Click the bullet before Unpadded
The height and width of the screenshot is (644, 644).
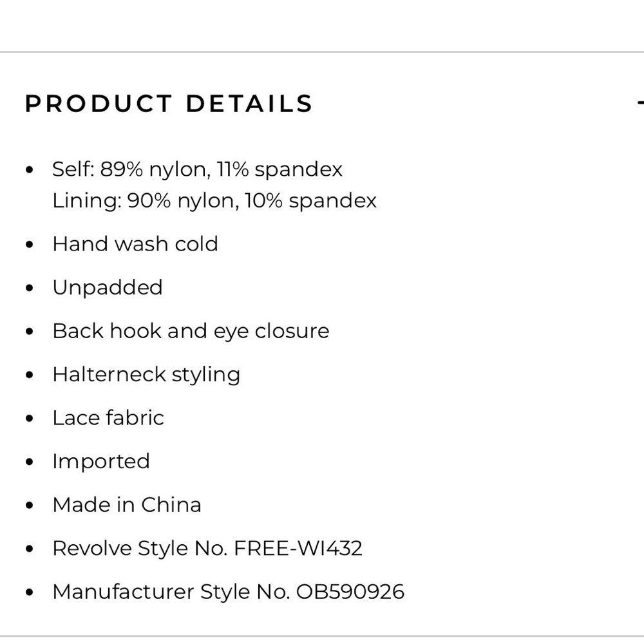click(x=29, y=289)
